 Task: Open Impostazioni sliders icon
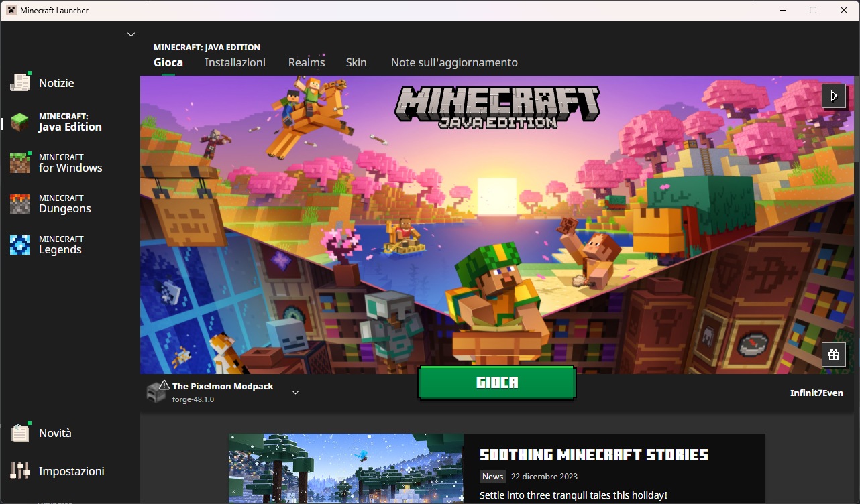(x=20, y=471)
